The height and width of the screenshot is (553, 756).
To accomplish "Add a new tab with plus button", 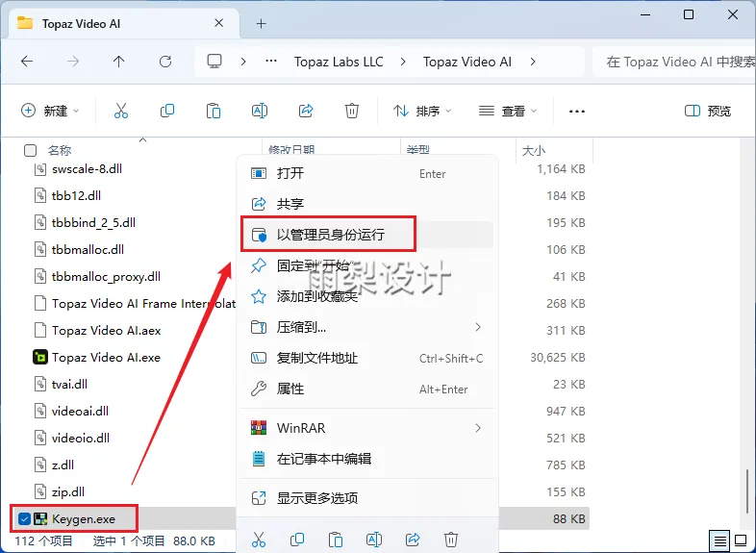I will (261, 24).
